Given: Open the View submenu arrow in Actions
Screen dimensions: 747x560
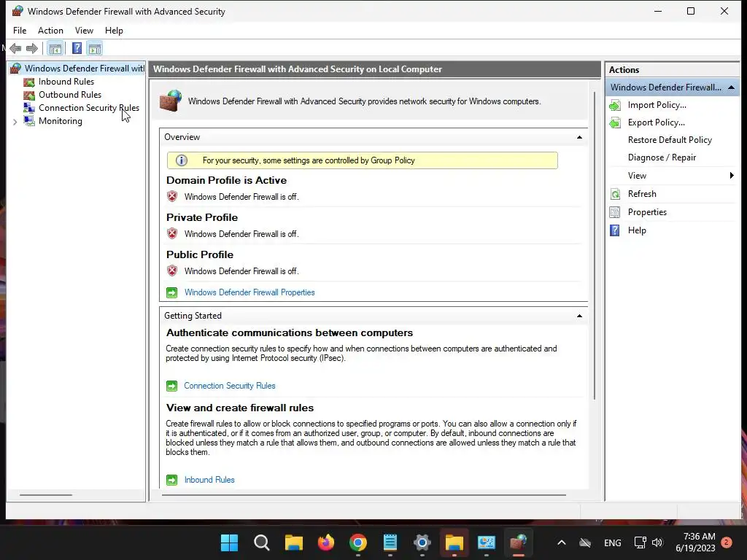Looking at the screenshot, I should pos(732,176).
